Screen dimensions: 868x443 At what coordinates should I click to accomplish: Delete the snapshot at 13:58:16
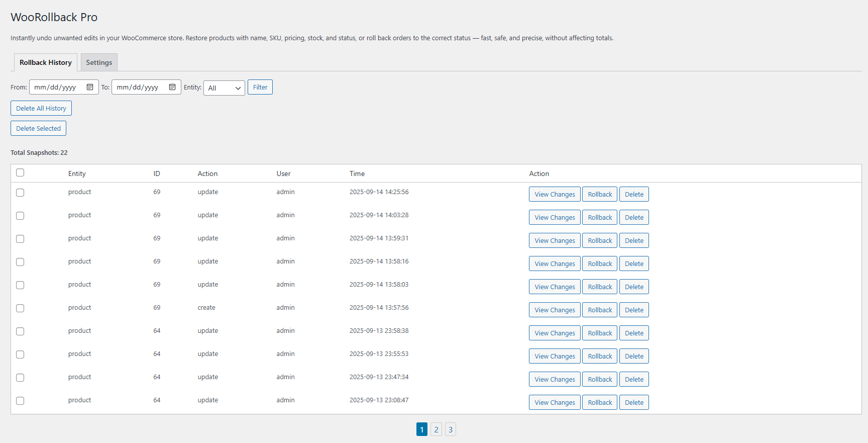(634, 263)
